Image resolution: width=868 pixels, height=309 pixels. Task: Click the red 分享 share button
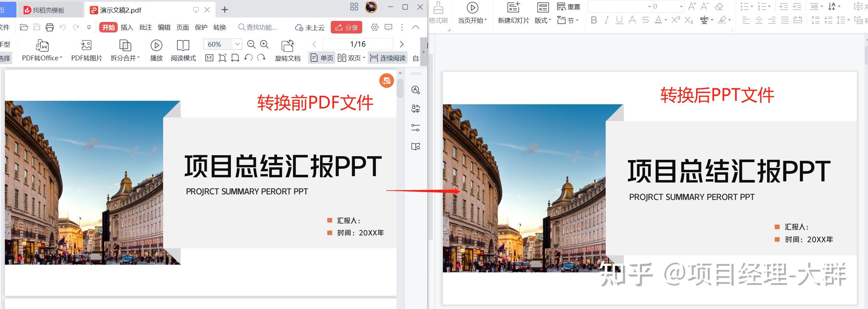(x=346, y=27)
